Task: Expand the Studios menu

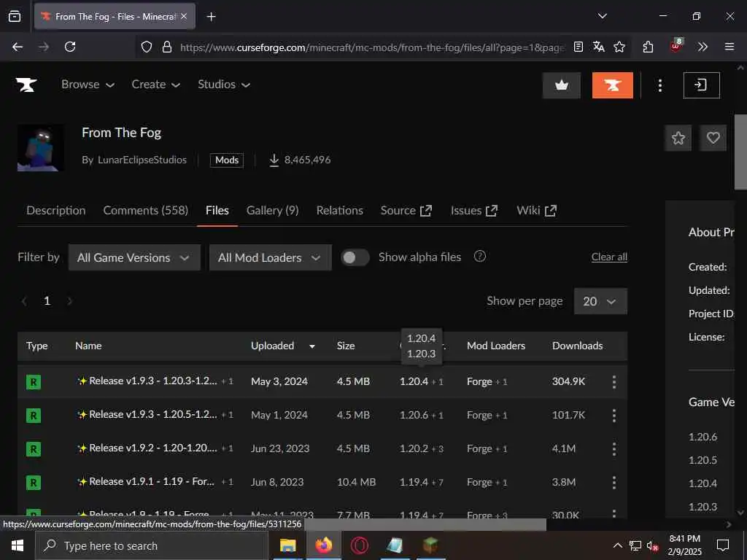Action: point(224,85)
